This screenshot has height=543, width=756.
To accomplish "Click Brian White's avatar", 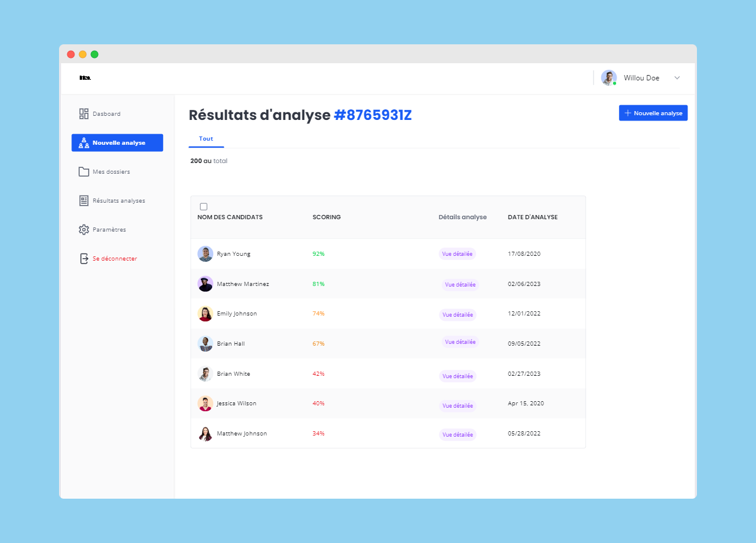I will (x=205, y=373).
